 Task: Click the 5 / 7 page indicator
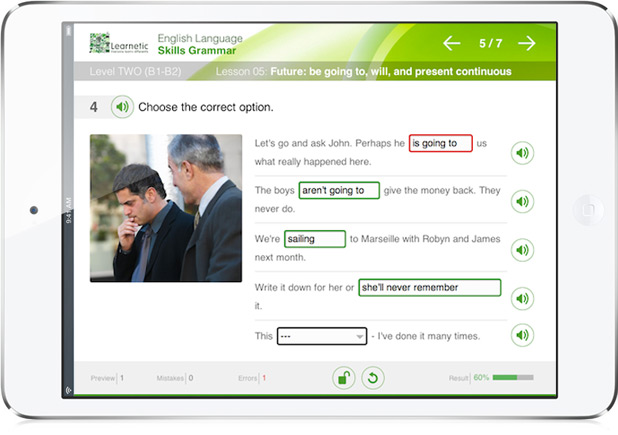click(x=490, y=43)
